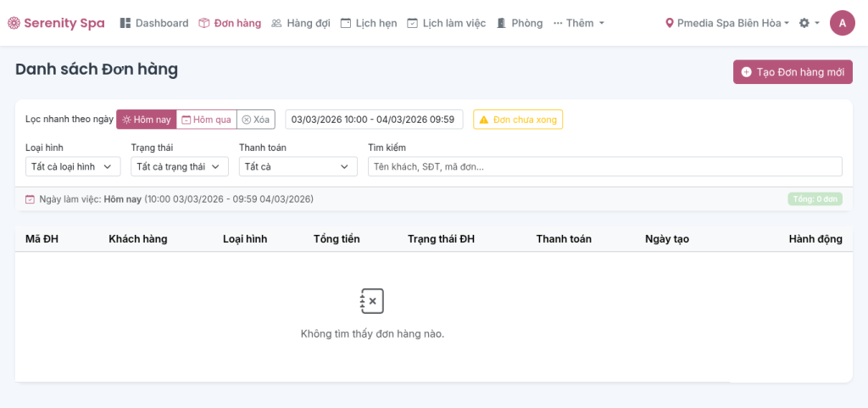Click the Serenity Spa lotus logo

pos(14,23)
